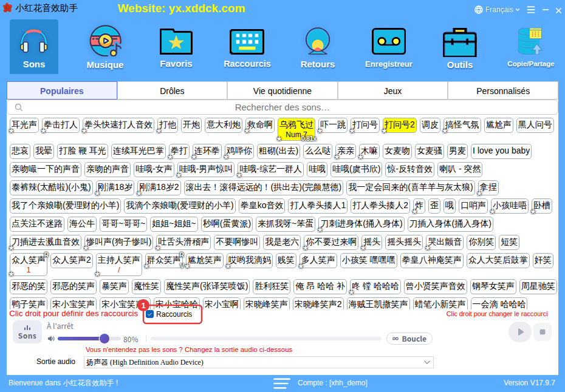
Task: Play the 哭出颤音 sound
Action: click(x=445, y=242)
